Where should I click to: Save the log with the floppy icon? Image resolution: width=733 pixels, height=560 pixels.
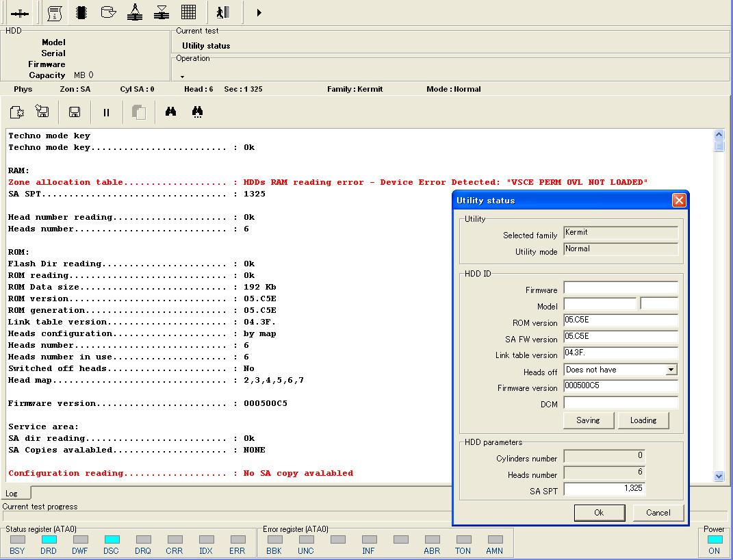(x=75, y=112)
